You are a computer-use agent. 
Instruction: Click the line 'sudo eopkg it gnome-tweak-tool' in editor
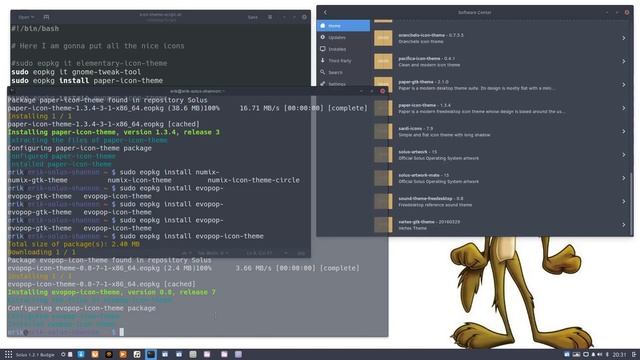76,72
